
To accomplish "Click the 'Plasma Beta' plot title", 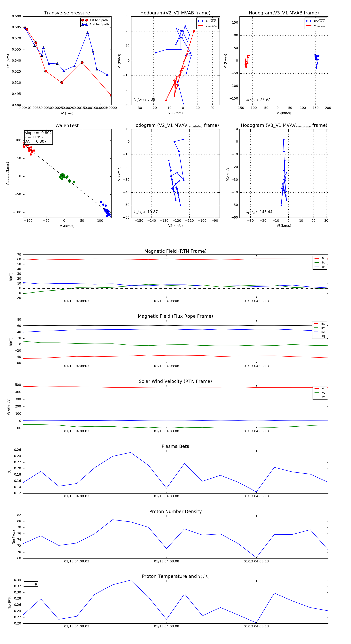I will click(175, 447).
